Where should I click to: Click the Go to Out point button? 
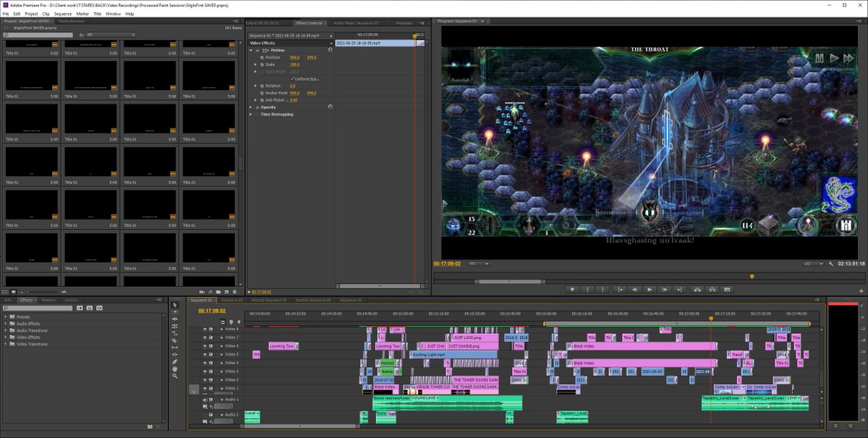coord(680,289)
